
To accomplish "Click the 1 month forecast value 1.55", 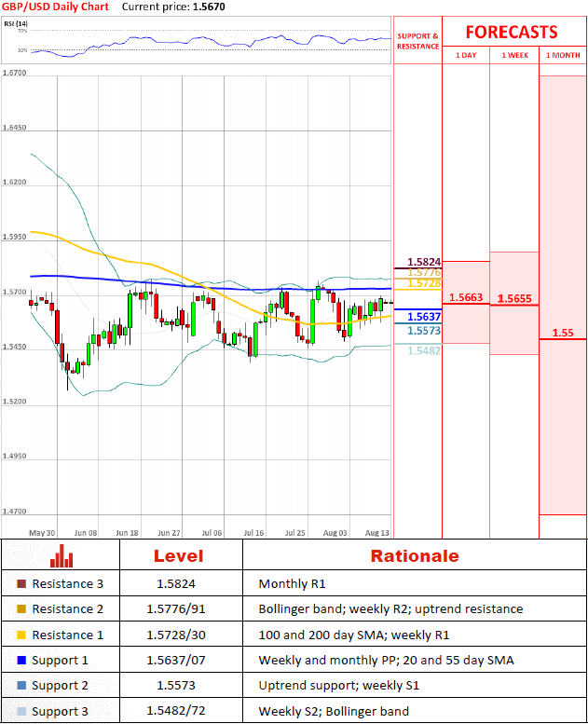I will [x=563, y=333].
